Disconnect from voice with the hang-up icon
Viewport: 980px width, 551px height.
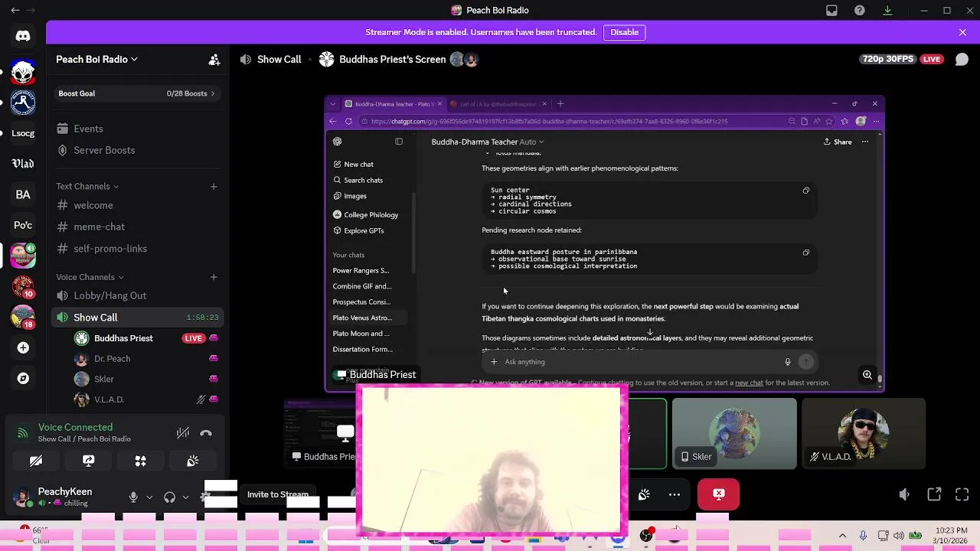(206, 433)
